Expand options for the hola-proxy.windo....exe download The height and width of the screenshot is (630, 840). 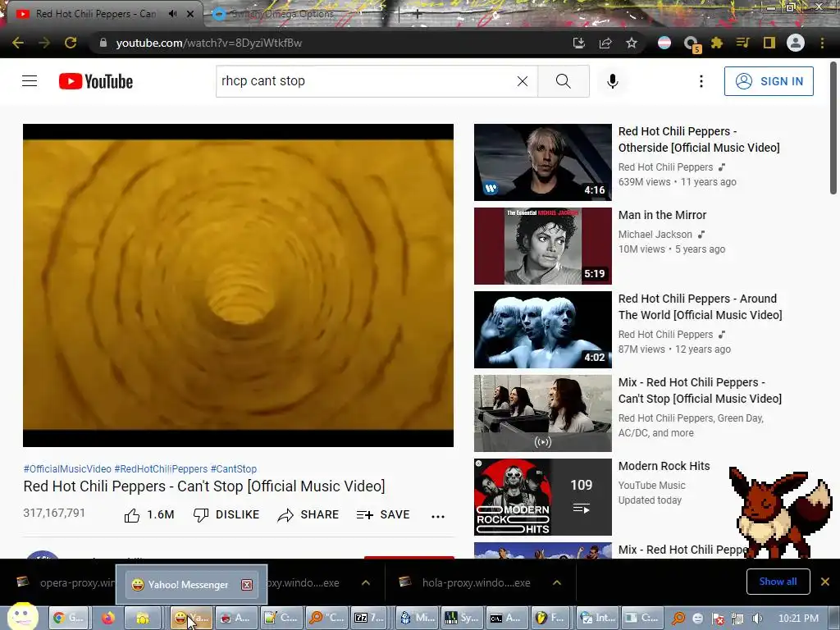557,583
